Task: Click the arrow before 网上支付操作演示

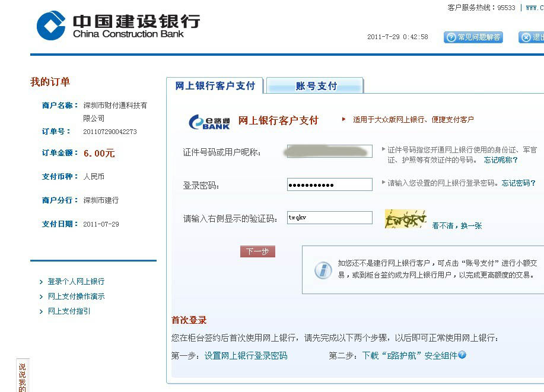Action: tap(42, 297)
